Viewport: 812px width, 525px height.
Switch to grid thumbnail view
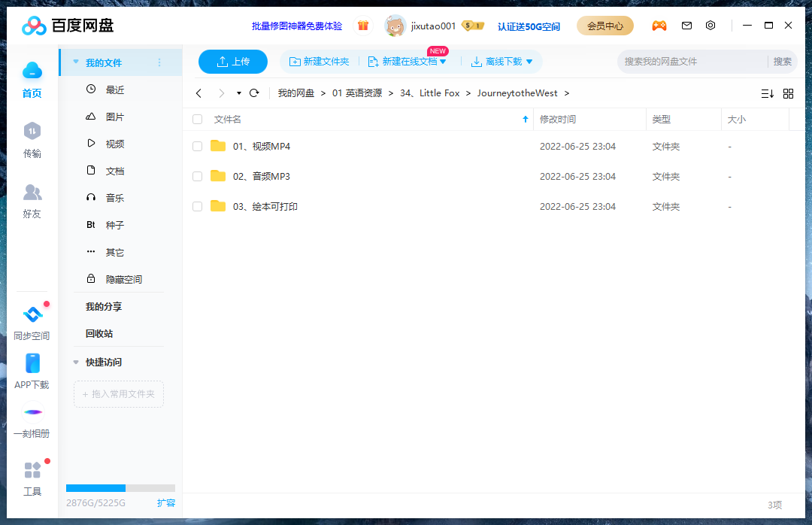coord(788,94)
